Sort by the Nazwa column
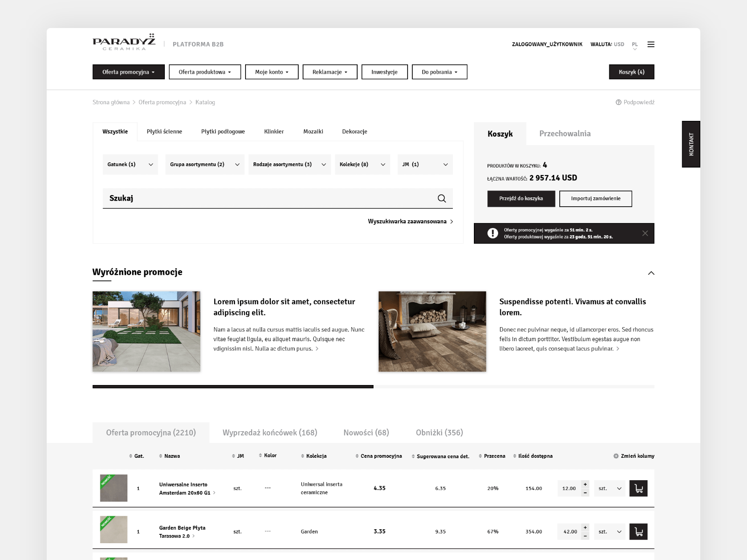This screenshot has width=747, height=560. click(x=169, y=456)
